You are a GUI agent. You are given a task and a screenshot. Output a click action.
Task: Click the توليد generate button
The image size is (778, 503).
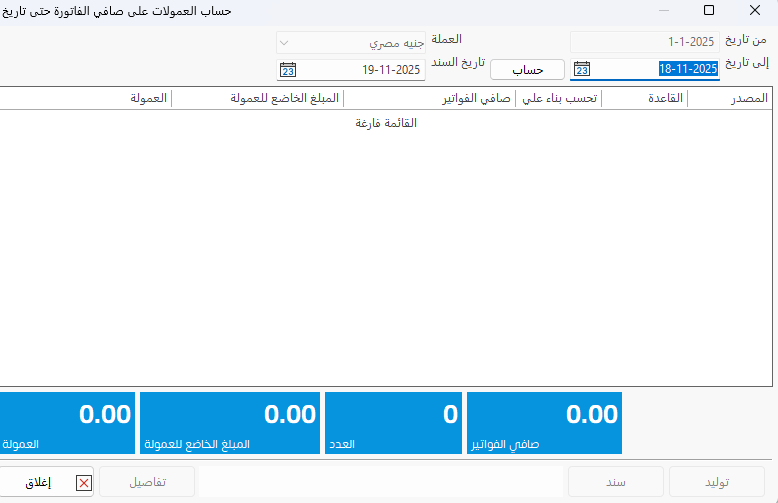click(x=717, y=482)
